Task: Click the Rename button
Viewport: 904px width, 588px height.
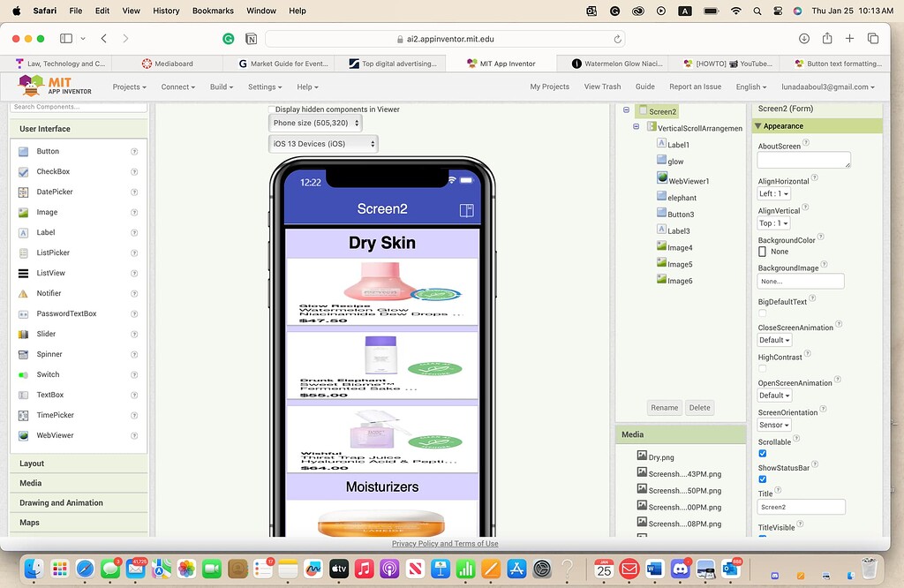Action: click(x=664, y=408)
